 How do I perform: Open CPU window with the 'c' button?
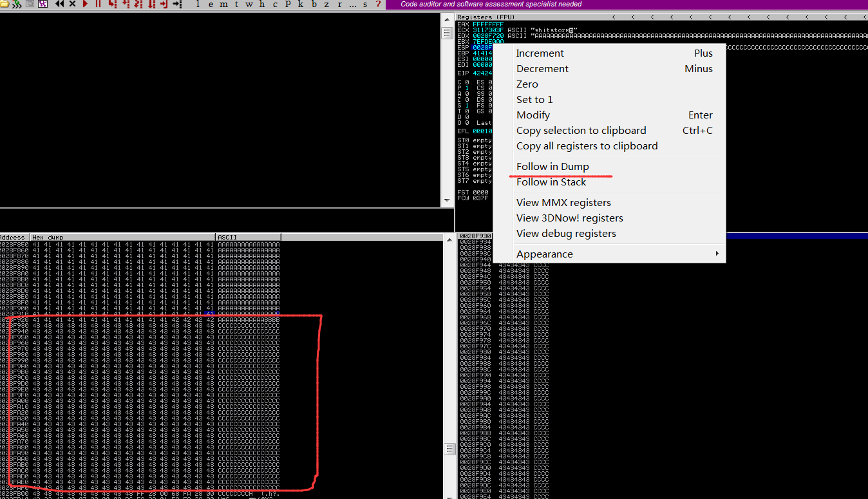click(275, 4)
